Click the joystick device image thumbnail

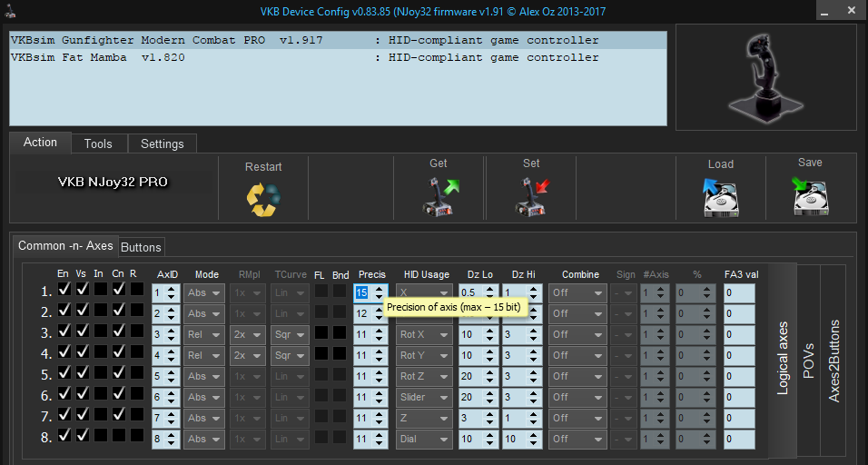pos(766,77)
